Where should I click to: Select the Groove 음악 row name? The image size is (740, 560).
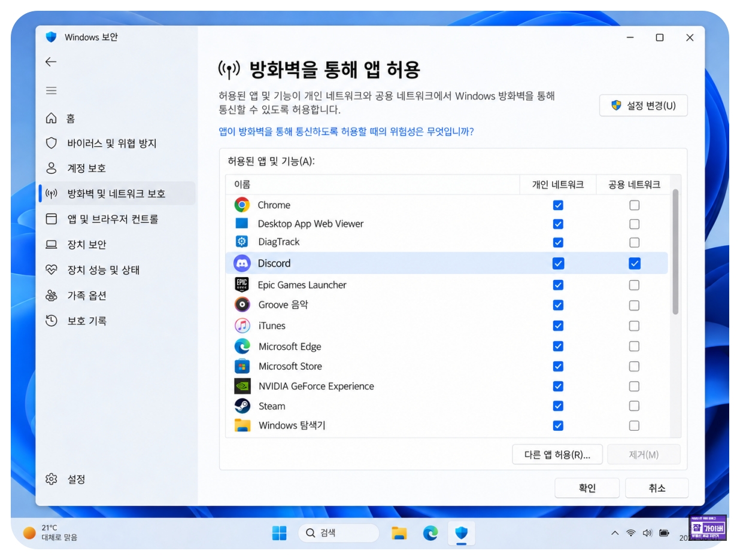(x=283, y=305)
